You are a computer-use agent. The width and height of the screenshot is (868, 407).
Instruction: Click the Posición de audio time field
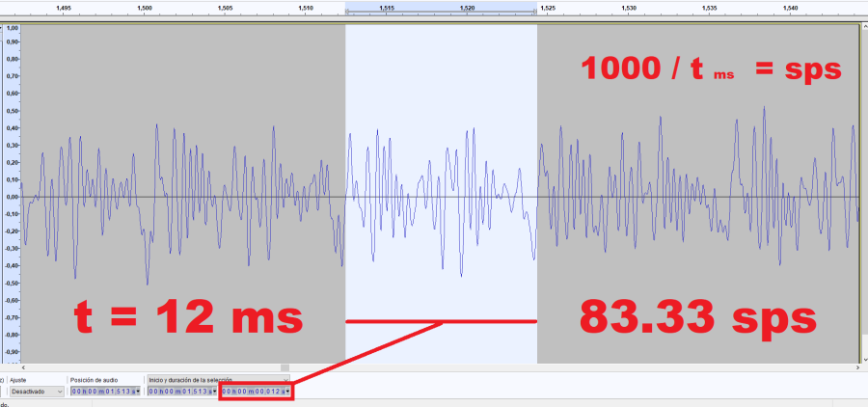[103, 392]
